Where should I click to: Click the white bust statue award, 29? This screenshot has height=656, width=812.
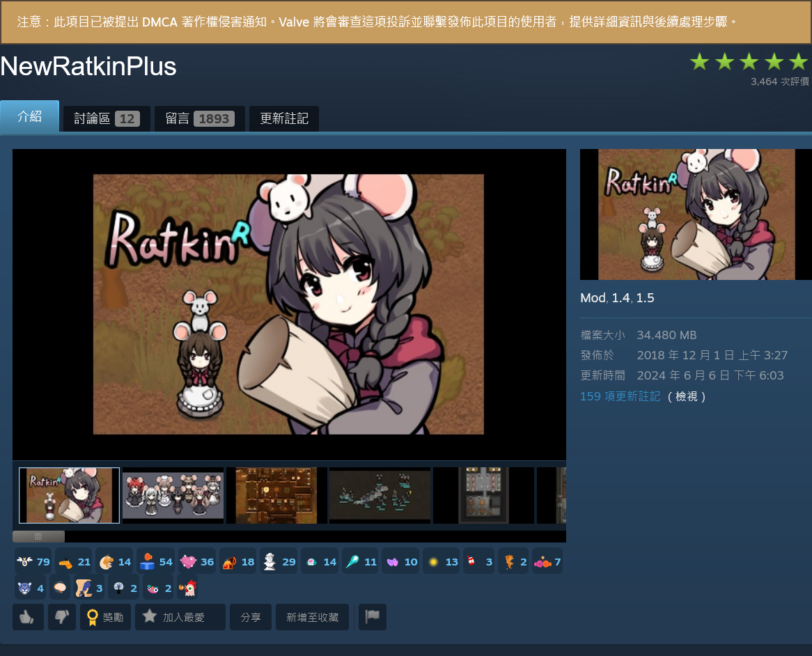pyautogui.click(x=279, y=561)
